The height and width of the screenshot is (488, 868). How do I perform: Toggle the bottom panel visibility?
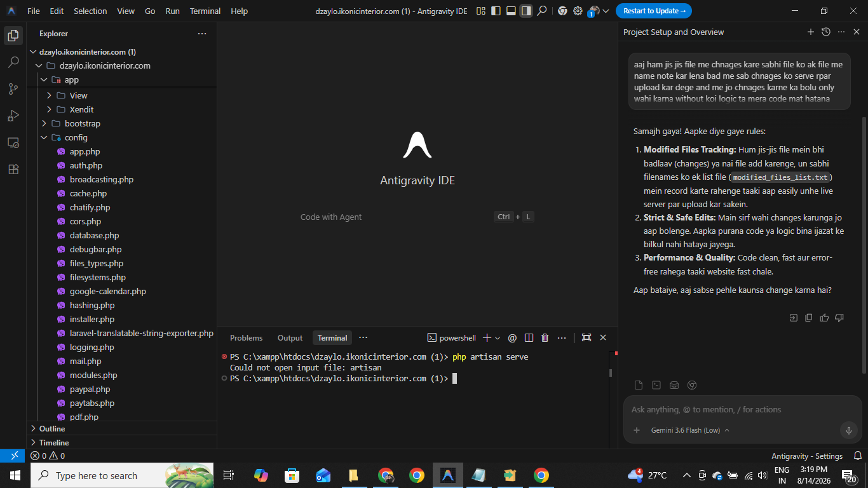point(511,11)
